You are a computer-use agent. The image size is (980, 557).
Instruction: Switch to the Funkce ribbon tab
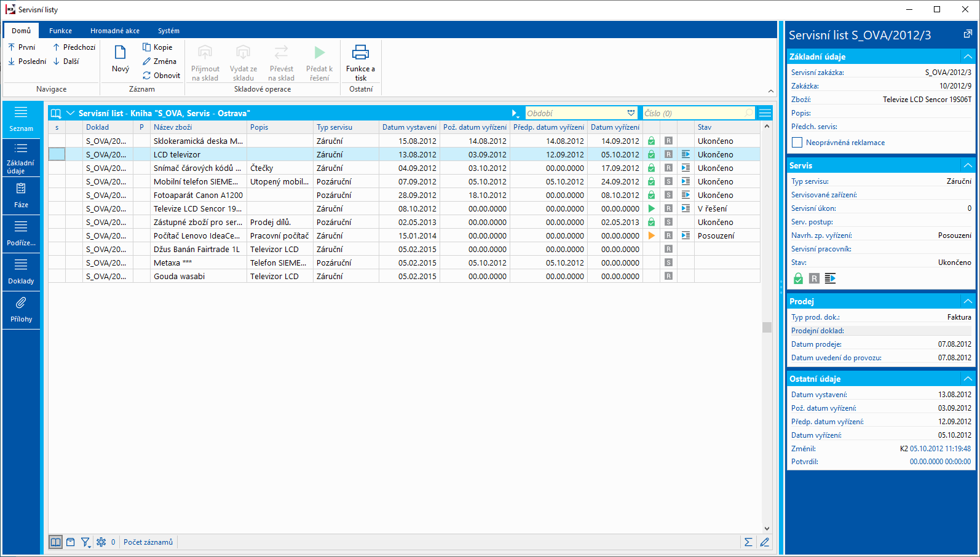pyautogui.click(x=60, y=31)
